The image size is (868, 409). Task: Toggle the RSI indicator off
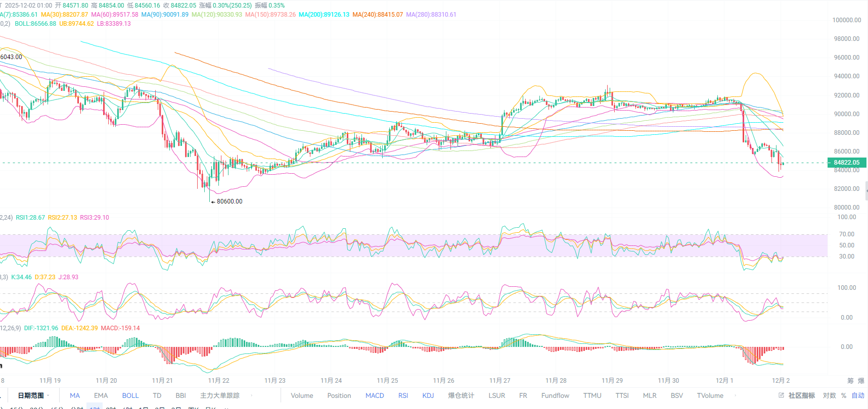(x=403, y=395)
